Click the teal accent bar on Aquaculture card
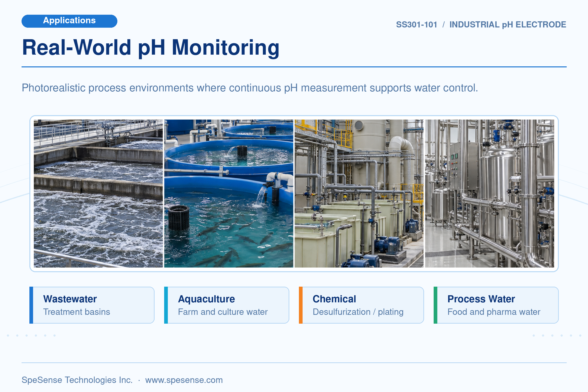The height and width of the screenshot is (392, 588). [x=166, y=305]
